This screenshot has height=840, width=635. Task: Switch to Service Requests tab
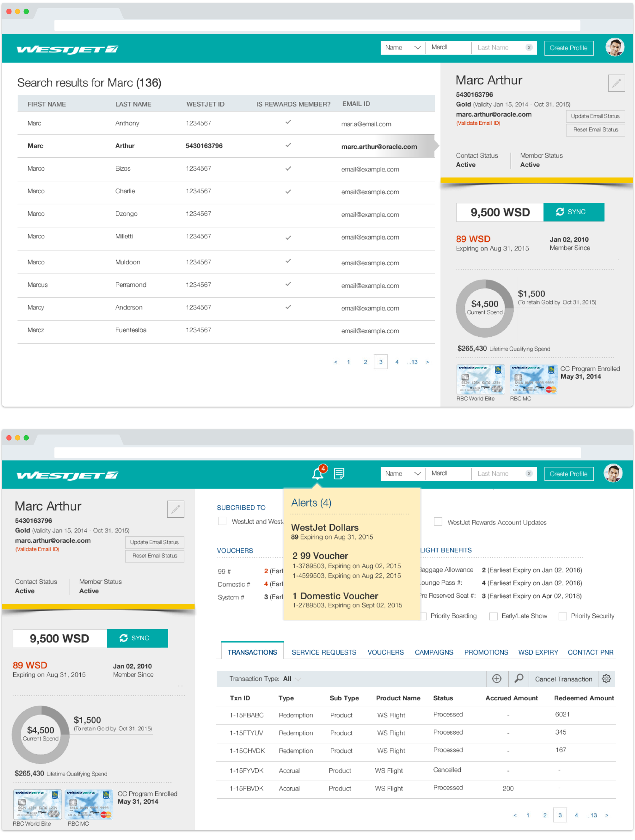point(324,652)
